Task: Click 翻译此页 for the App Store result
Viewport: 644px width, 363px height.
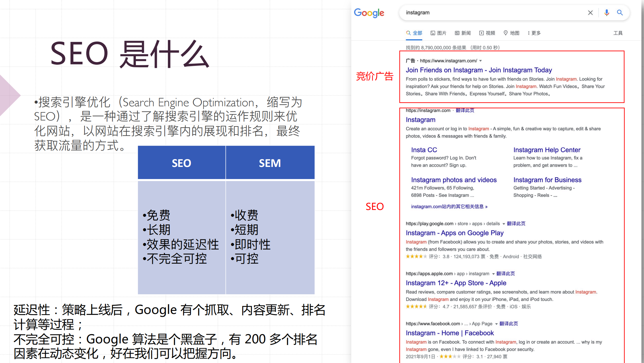Action: pyautogui.click(x=505, y=273)
